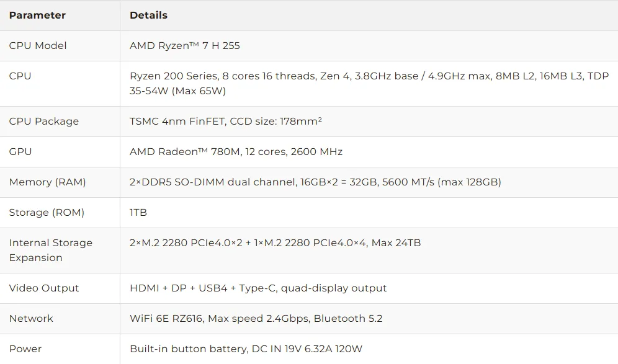Click the M.2 2280 PCIe4.0 expansion details
The width and height of the screenshot is (618, 364).
pyautogui.click(x=275, y=243)
